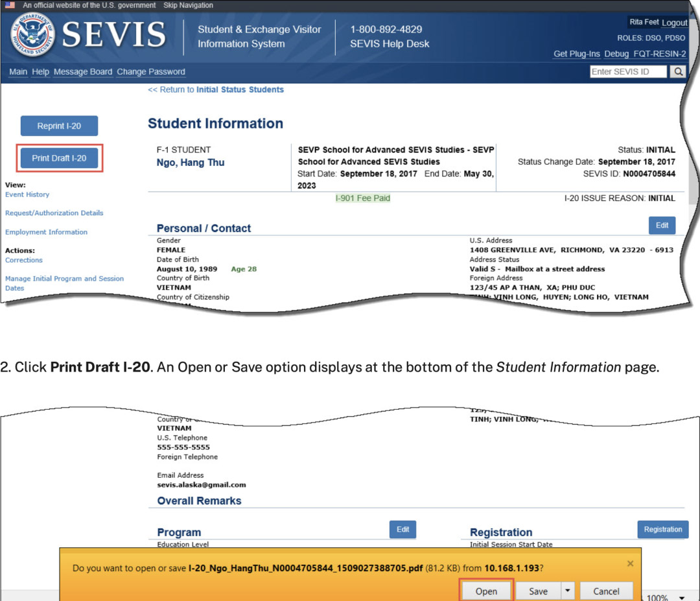
Task: Close the open-or-save download bar
Action: click(x=630, y=563)
